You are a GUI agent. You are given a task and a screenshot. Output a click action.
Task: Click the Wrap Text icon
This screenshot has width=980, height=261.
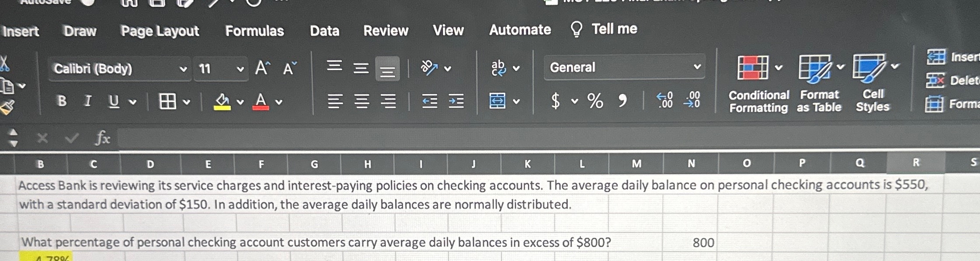click(x=498, y=68)
